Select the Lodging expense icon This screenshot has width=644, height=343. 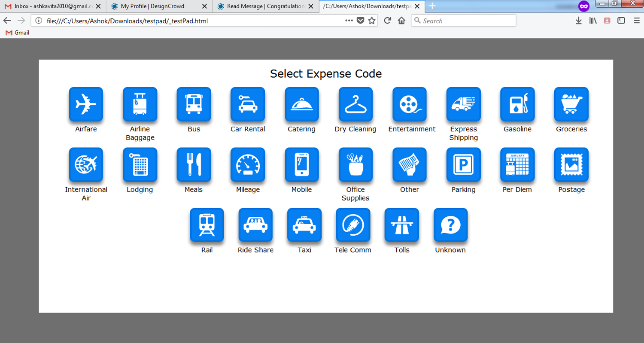tap(140, 164)
